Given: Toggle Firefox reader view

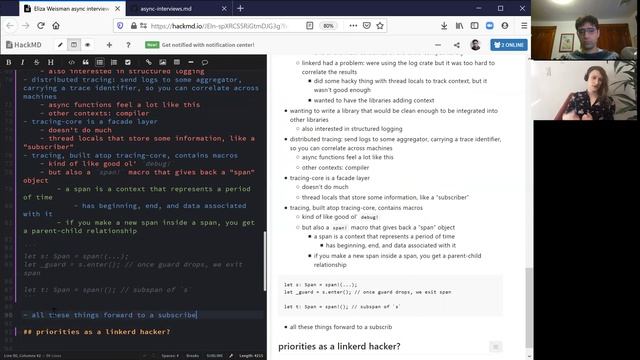Looking at the screenshot, I should [309, 26].
